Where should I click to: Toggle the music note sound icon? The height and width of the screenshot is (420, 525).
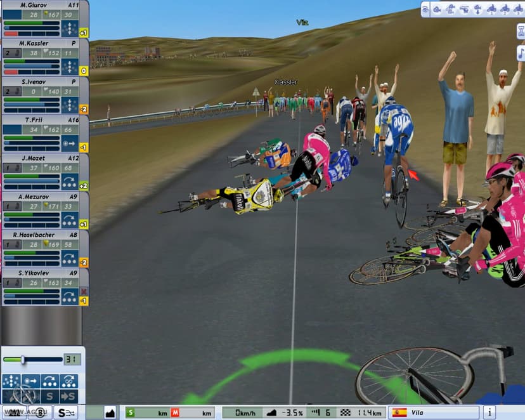521,53
